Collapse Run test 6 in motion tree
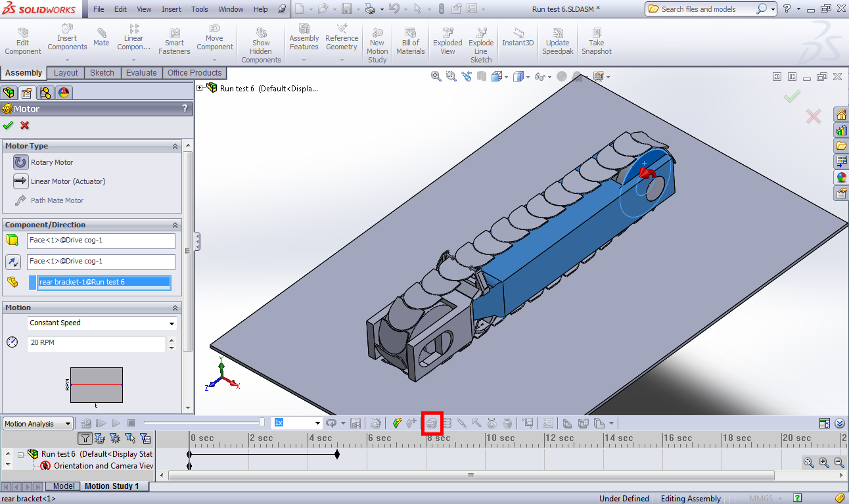The image size is (849, 504). pyautogui.click(x=21, y=454)
